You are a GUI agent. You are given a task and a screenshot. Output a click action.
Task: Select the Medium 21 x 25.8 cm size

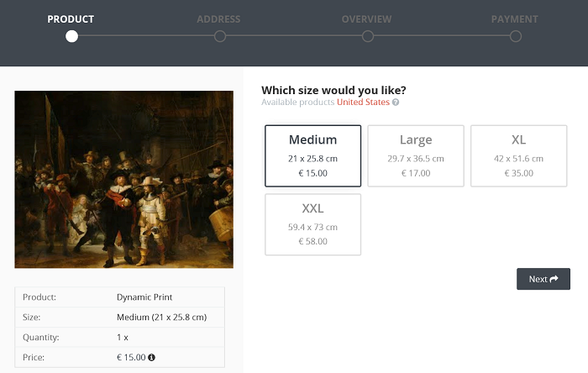312,155
